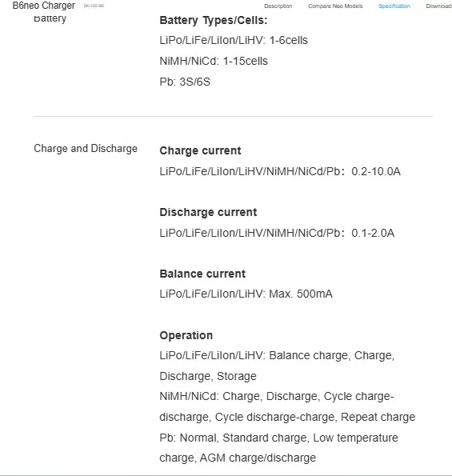Click the Max. 500mA balance current text
This screenshot has height=476, width=452.
point(301,294)
